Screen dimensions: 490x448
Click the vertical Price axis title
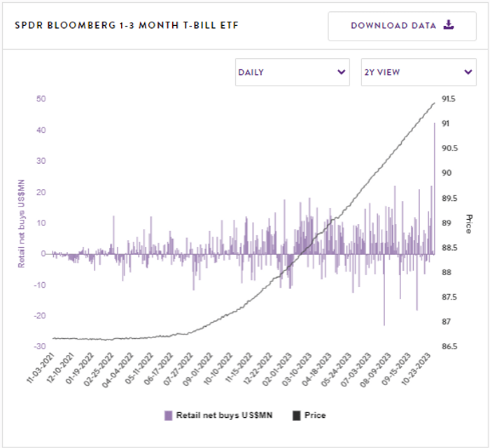pos(469,224)
